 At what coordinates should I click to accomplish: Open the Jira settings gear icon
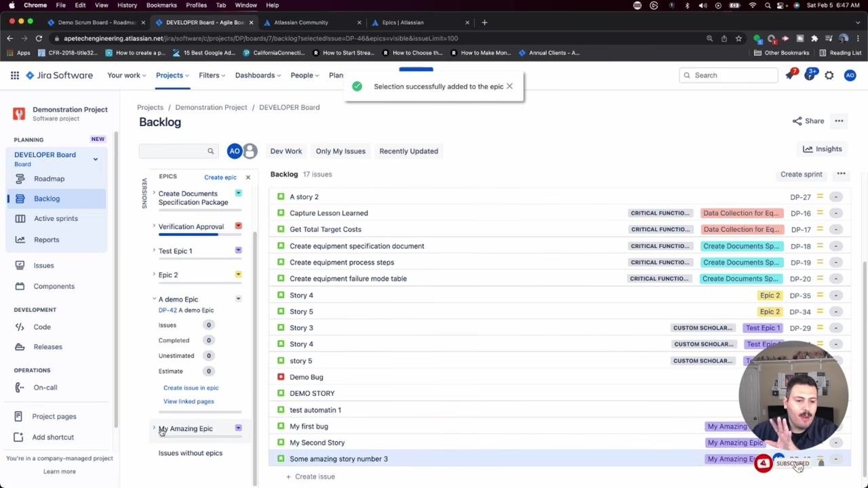[x=829, y=75]
